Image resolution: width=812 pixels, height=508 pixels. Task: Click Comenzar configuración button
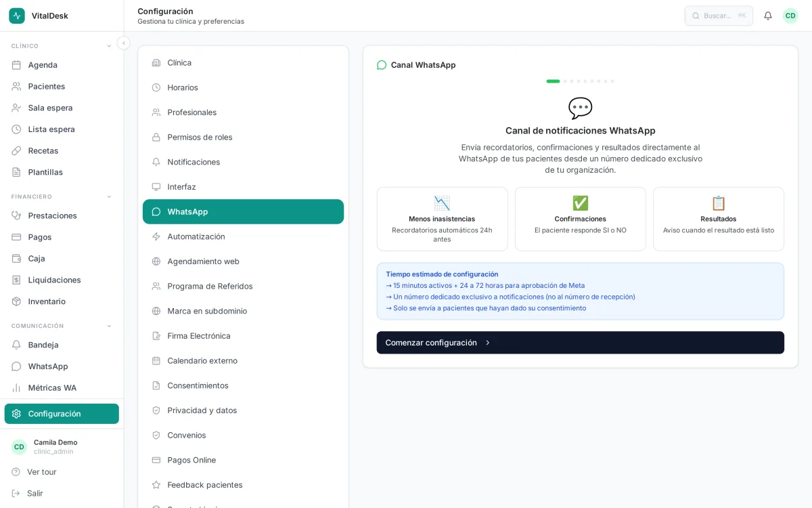[580, 343]
